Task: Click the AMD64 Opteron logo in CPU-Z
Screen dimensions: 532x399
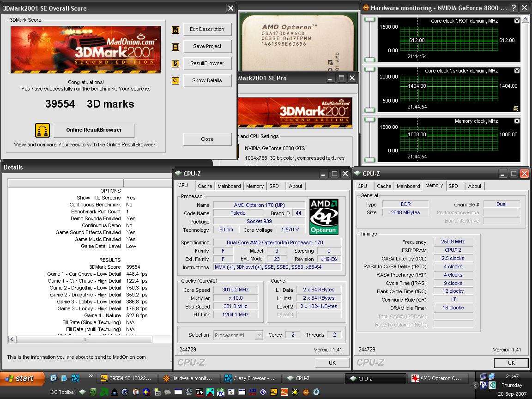Action: point(324,217)
